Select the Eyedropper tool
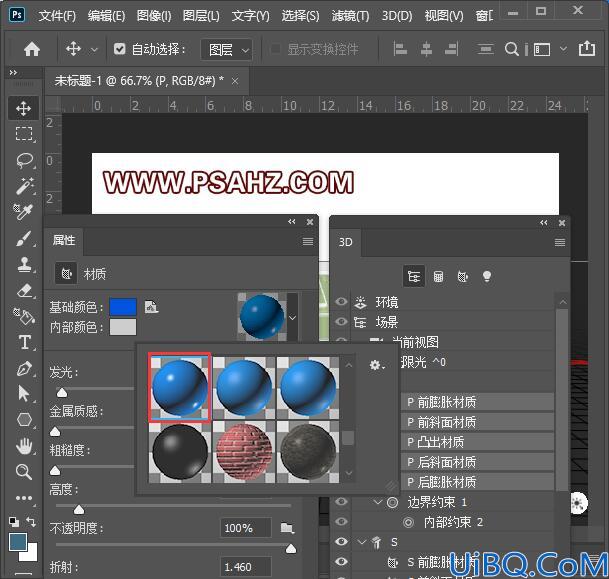Screen dimensions: 609x579 point(24,212)
